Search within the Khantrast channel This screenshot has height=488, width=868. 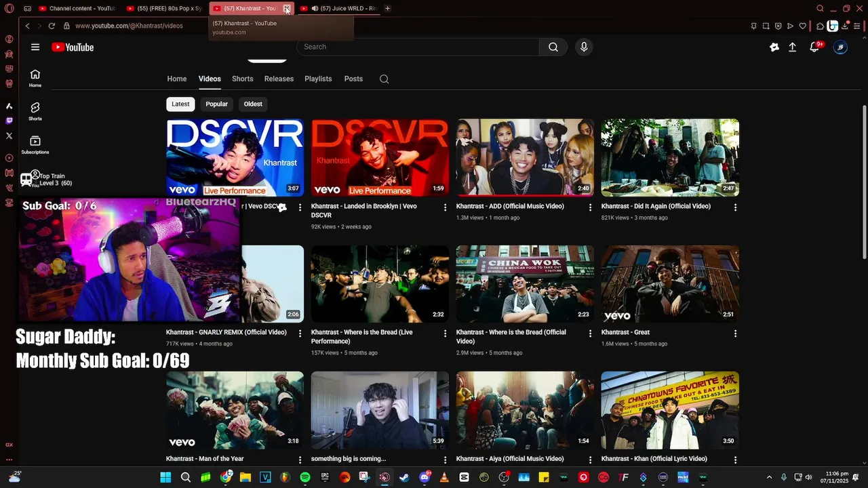(384, 79)
